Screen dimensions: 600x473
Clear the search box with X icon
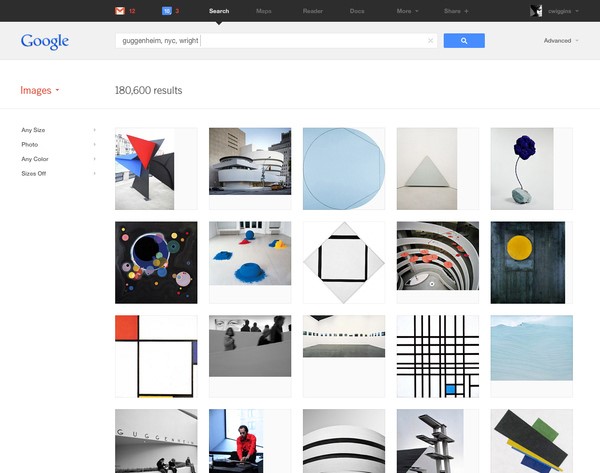(431, 41)
